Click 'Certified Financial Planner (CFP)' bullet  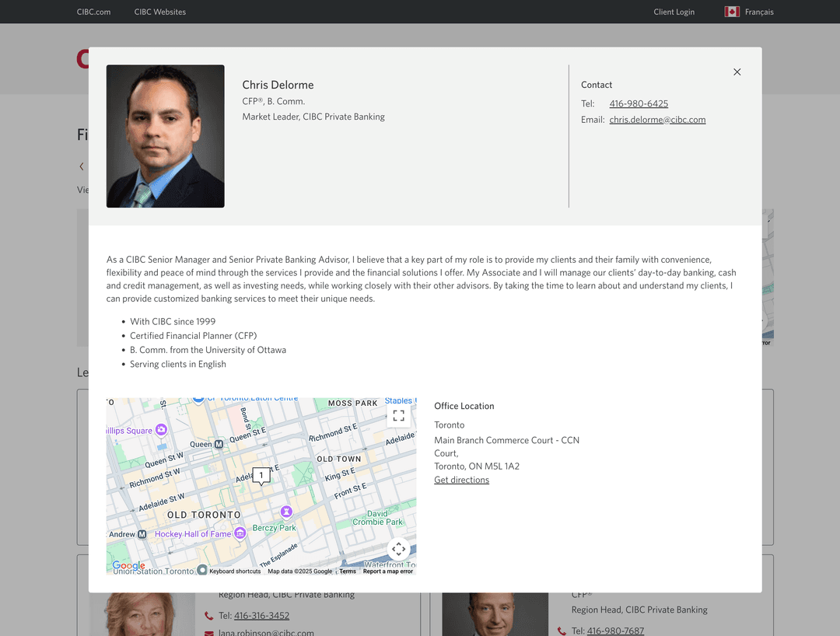(194, 336)
